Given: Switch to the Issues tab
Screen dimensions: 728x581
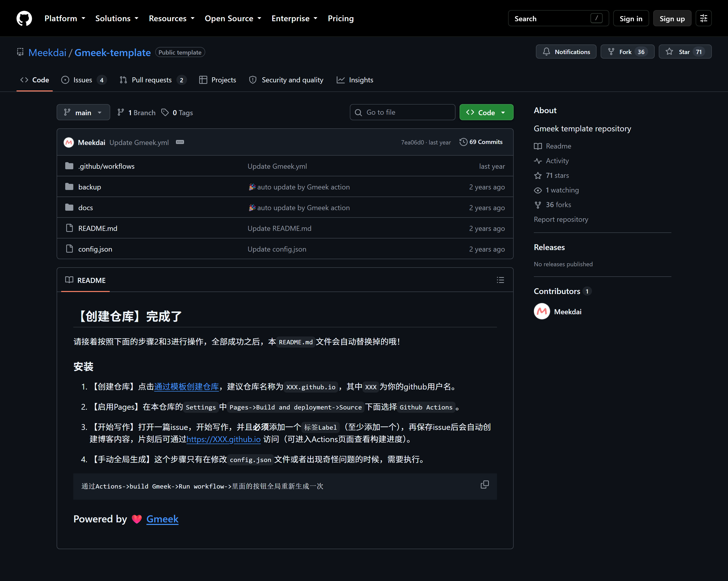Looking at the screenshot, I should click(x=84, y=80).
